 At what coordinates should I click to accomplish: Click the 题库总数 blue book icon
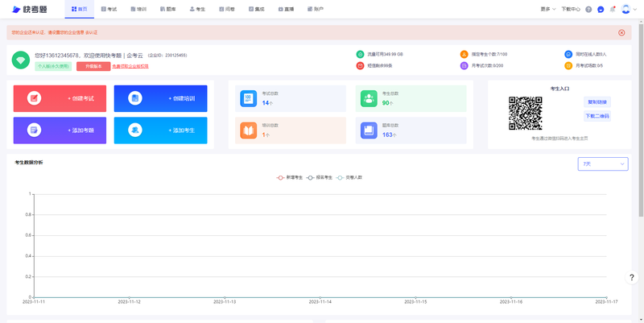pyautogui.click(x=369, y=130)
